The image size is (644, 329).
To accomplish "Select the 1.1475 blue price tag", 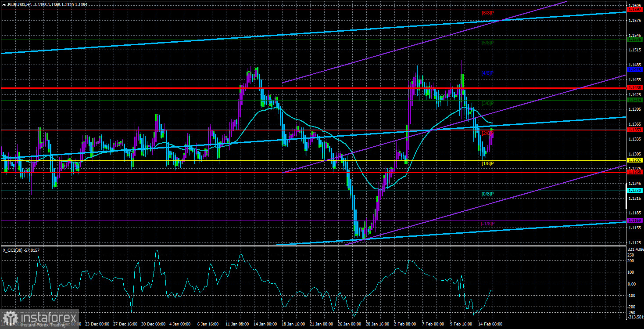I will click(x=634, y=69).
